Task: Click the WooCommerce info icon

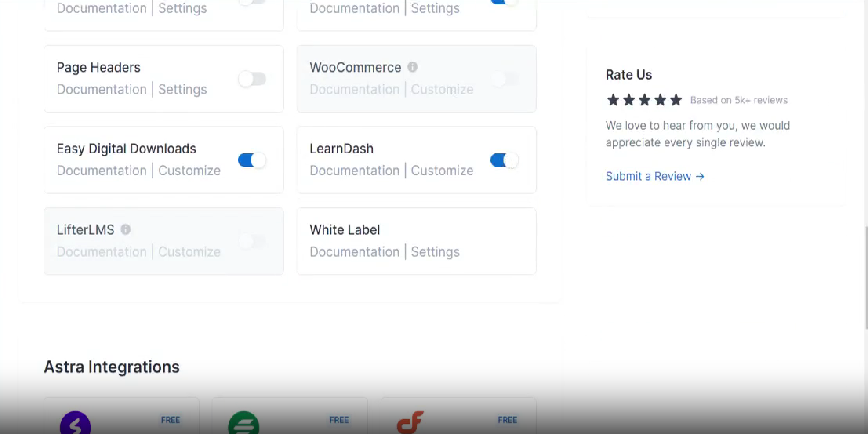Action: coord(412,67)
